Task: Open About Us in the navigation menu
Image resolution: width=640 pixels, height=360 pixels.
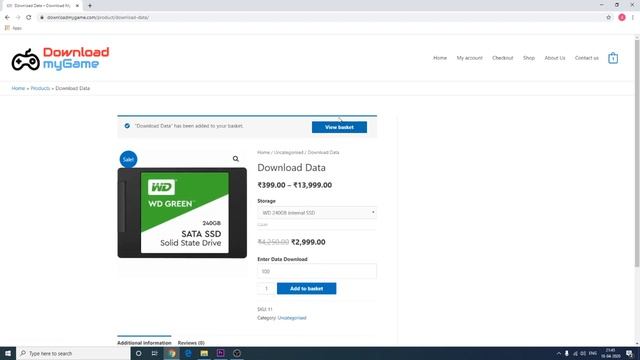Action: 555,58
